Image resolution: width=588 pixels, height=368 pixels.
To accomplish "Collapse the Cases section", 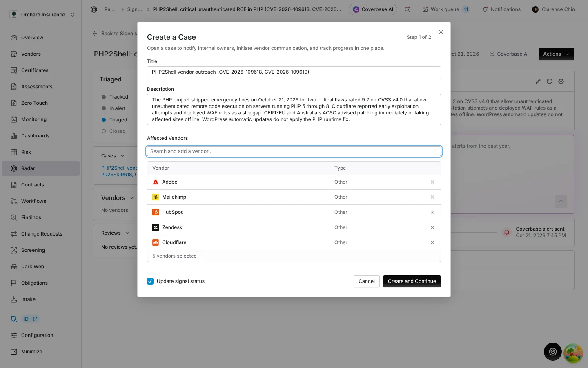I will tap(113, 156).
